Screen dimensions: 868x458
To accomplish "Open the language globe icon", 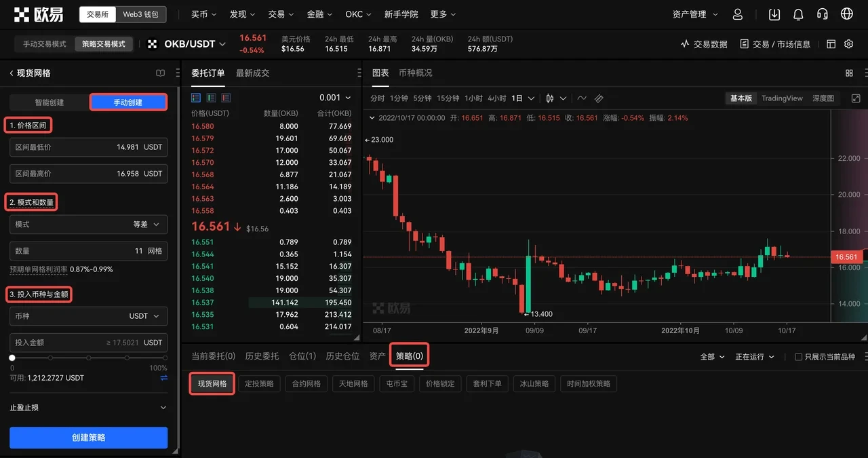I will (x=847, y=14).
